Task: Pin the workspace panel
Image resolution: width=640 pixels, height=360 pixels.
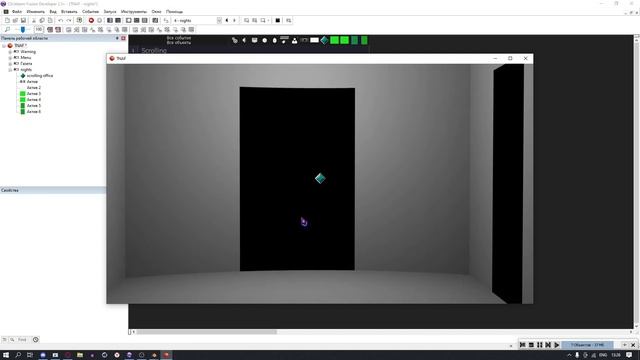Action: tap(117, 38)
